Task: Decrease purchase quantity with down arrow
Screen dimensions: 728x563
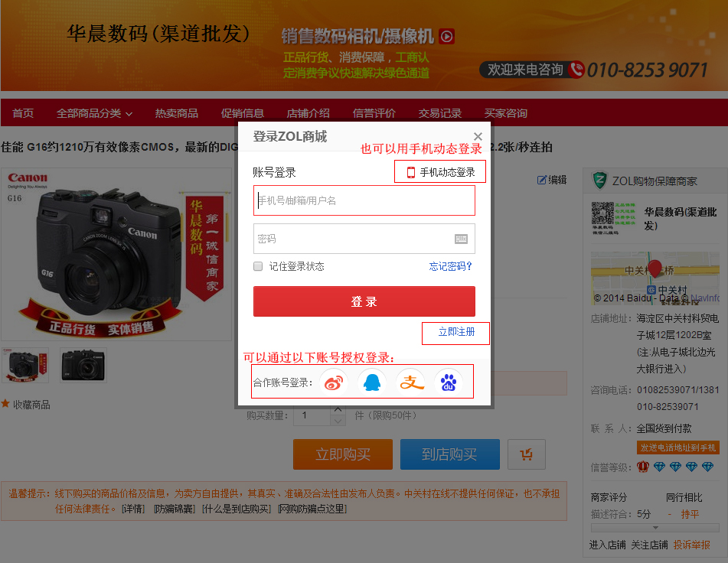Action: (338, 421)
